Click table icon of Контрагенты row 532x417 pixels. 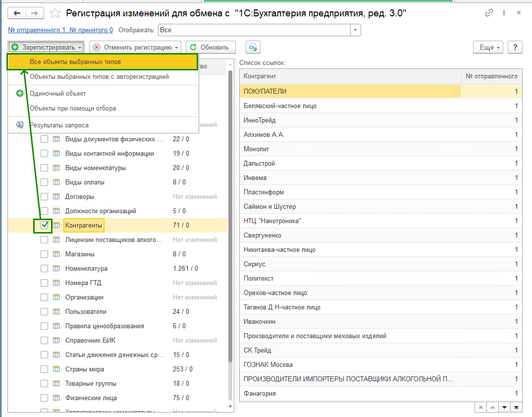coord(56,225)
